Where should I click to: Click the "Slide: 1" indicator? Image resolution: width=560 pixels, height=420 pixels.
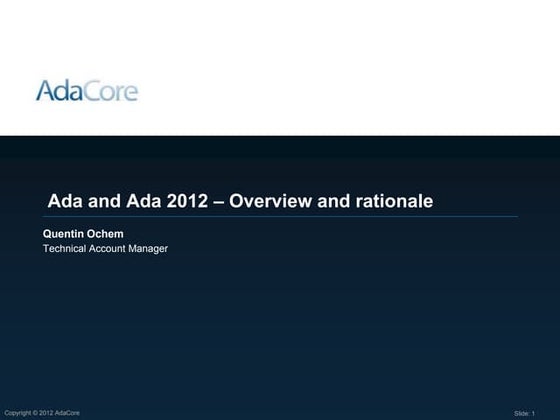[524, 413]
